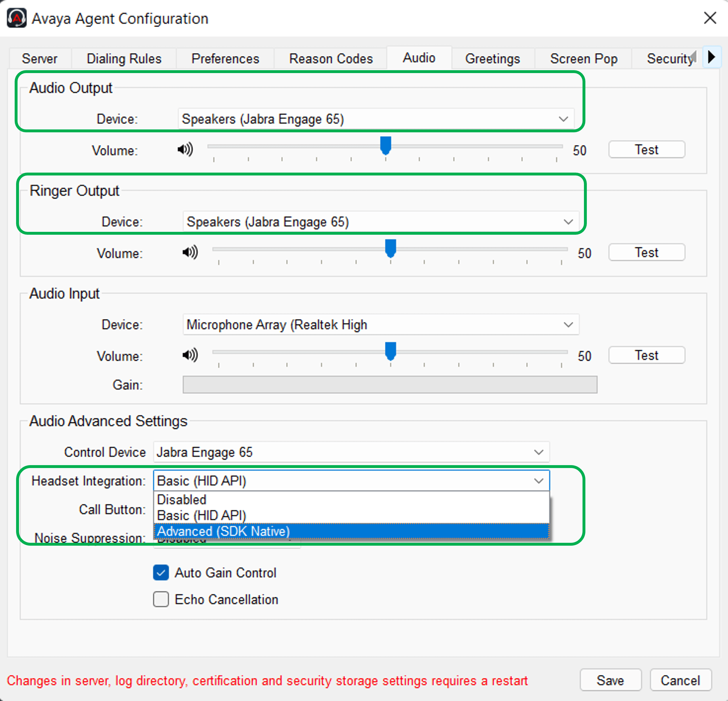Choose Disabled in Headset Integration list

click(x=182, y=500)
